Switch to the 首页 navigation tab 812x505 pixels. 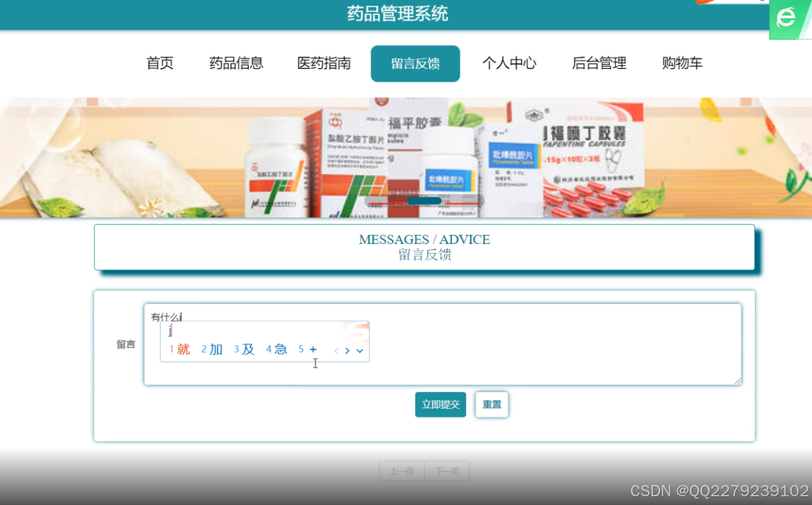click(x=159, y=63)
